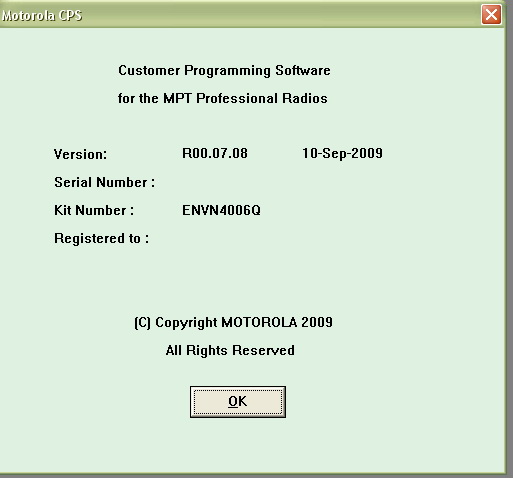The width and height of the screenshot is (513, 478).
Task: Click the Serial Number label
Action: click(x=104, y=182)
